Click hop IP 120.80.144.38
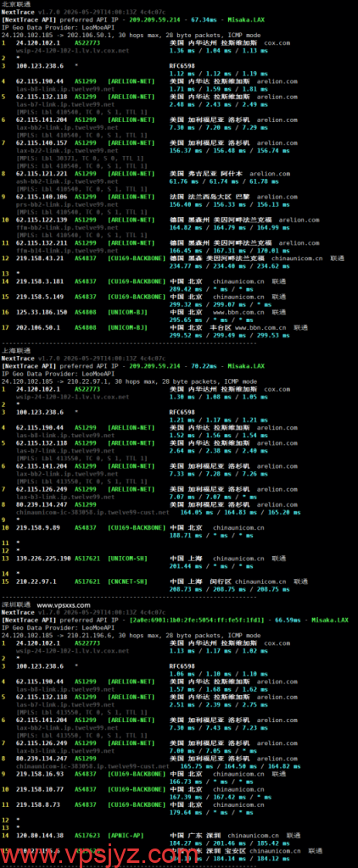Viewport: 358px width, 868px height. tap(40, 835)
